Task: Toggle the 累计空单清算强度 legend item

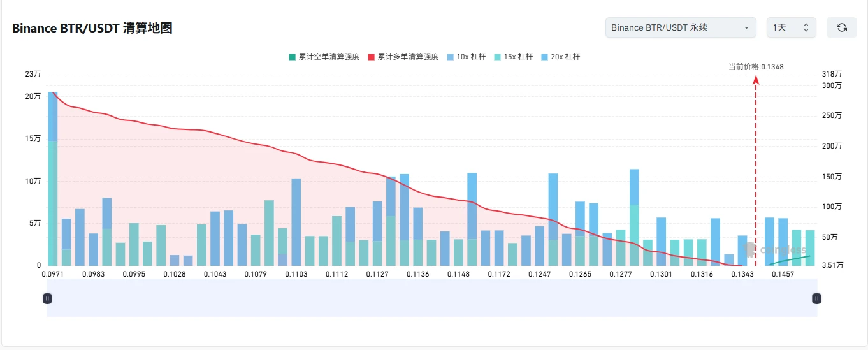Action: coord(324,57)
